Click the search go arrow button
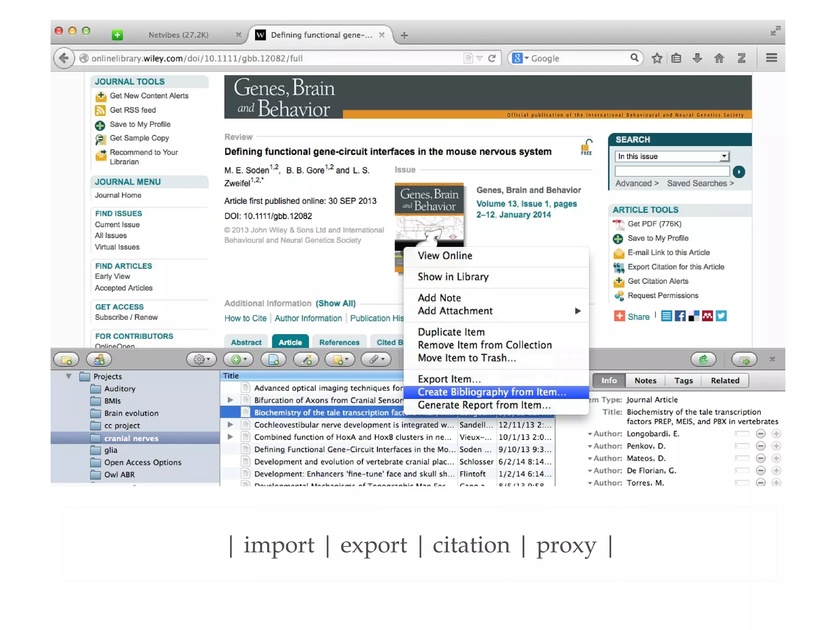 tap(739, 171)
